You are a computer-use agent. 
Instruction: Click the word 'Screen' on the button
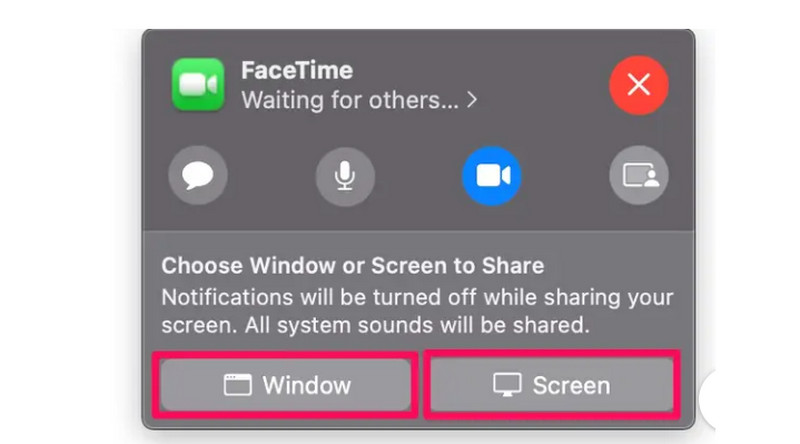click(571, 385)
